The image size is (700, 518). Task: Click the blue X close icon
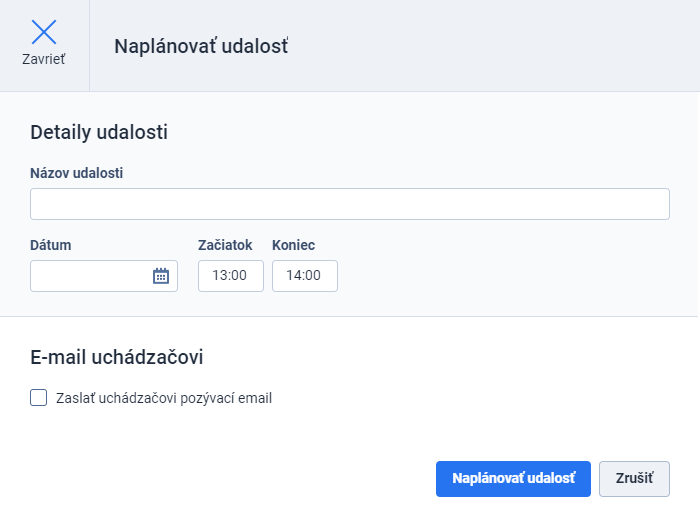click(x=44, y=32)
